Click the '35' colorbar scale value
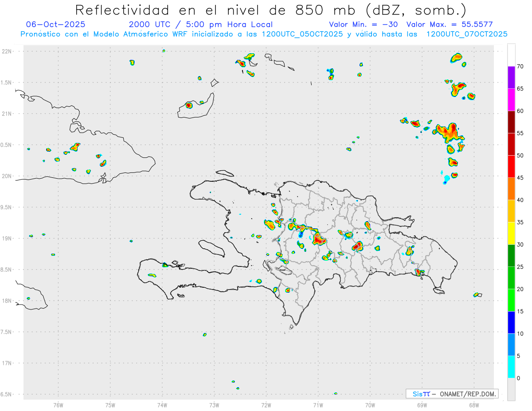Viewport: 532px width, 411px height. (x=520, y=223)
